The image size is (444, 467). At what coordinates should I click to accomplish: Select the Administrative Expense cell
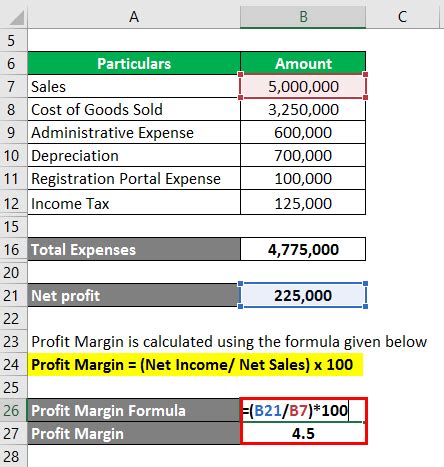[x=134, y=132]
